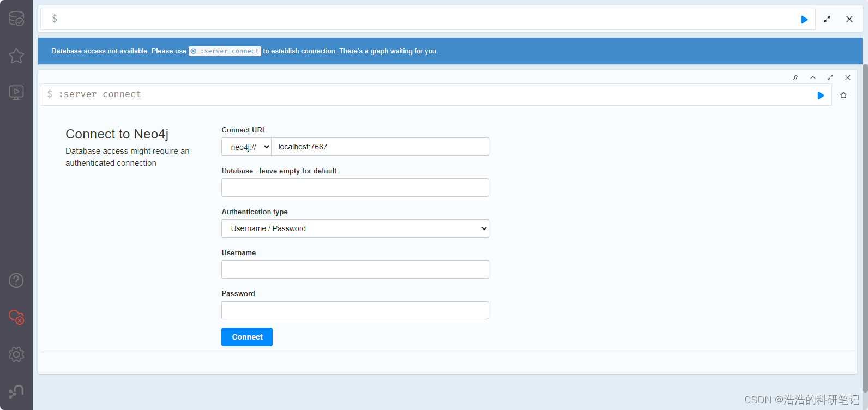Clear the top editor with X icon
The height and width of the screenshot is (410, 868).
(849, 19)
